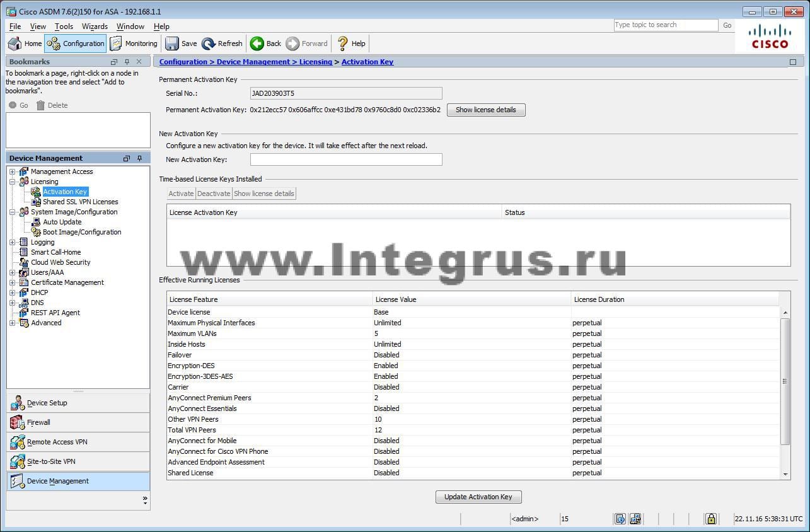Follow the Activation Key breadcrumb link
This screenshot has height=532, width=810.
(367, 62)
